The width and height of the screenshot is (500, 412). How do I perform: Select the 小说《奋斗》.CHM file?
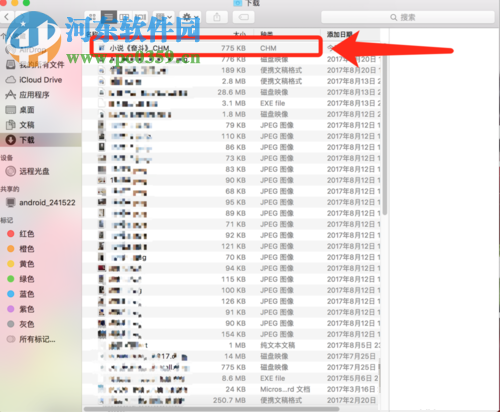pyautogui.click(x=205, y=48)
